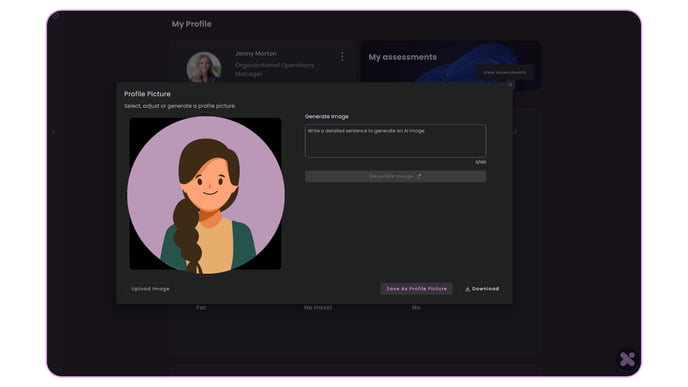Viewport: 688px width, 387px height.
Task: Choose Upload image option
Action: coord(150,289)
